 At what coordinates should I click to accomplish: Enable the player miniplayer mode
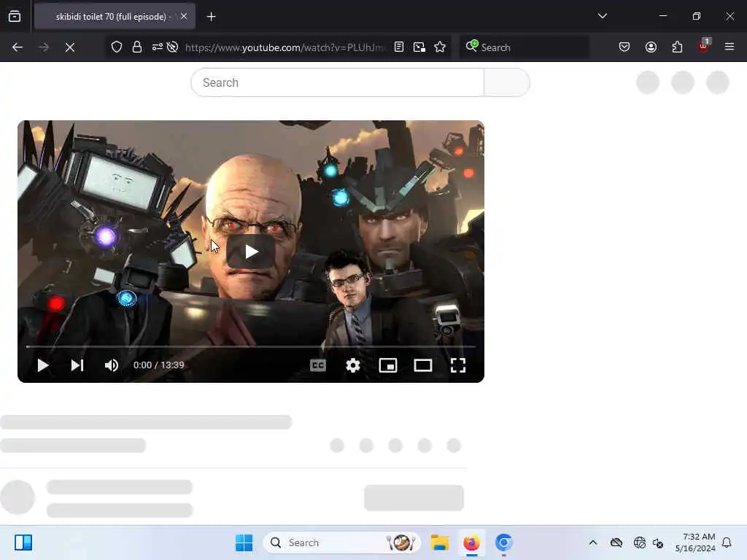pos(388,365)
